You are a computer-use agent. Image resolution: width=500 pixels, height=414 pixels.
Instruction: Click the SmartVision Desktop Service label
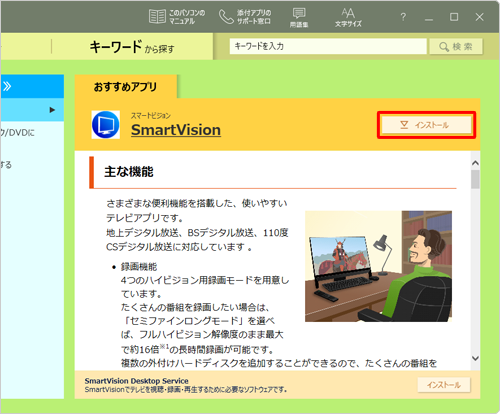click(136, 381)
